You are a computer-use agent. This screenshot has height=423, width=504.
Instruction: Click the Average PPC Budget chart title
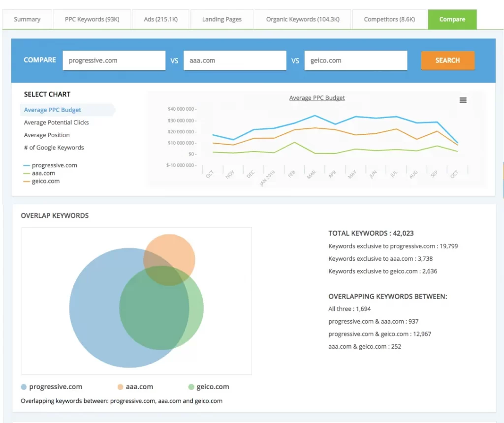click(x=317, y=98)
